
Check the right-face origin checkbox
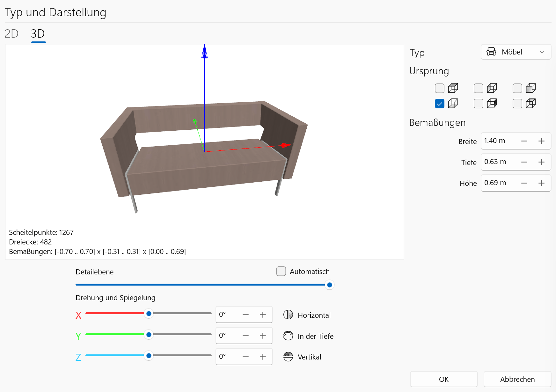pos(479,104)
